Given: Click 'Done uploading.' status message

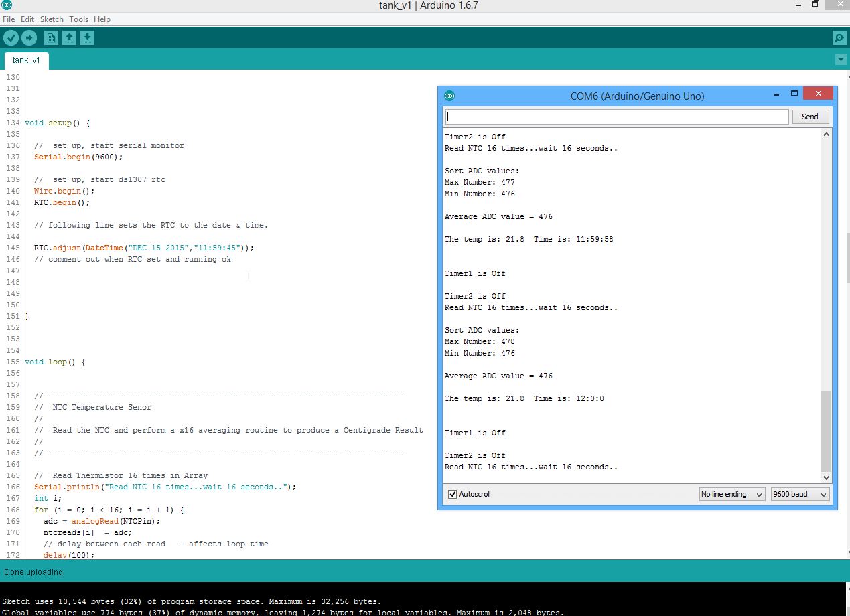Looking at the screenshot, I should [34, 572].
